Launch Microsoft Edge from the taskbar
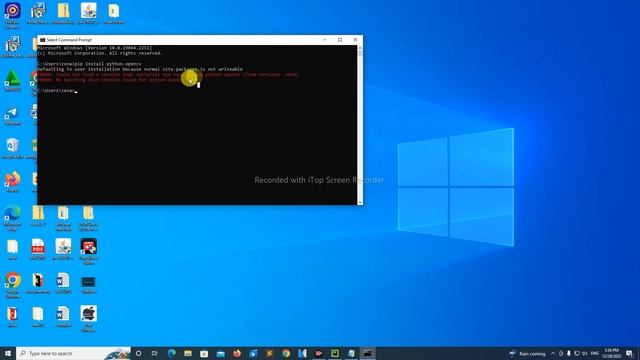Viewport: 640px width, 360px height. coord(171,353)
